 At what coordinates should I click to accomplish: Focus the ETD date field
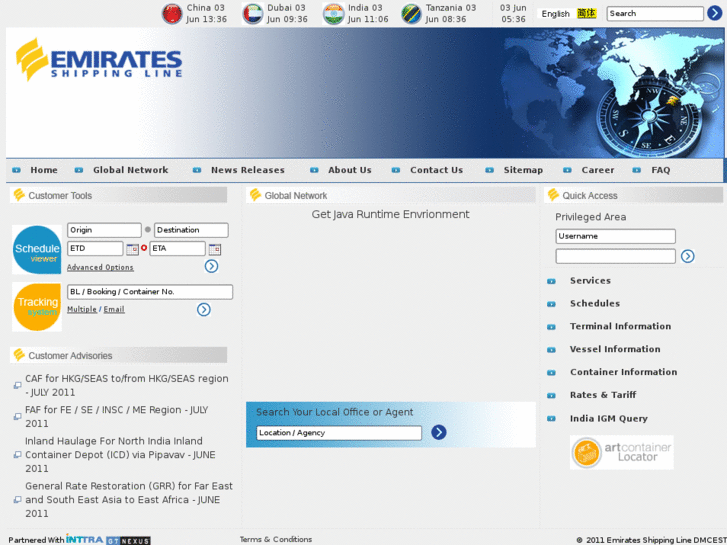(96, 249)
